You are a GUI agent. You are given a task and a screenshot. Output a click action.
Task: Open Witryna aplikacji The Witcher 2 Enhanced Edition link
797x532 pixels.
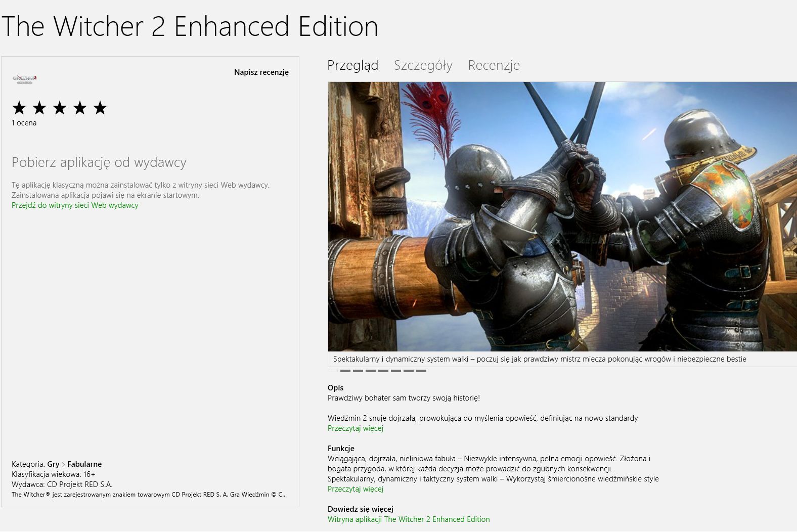tap(409, 519)
